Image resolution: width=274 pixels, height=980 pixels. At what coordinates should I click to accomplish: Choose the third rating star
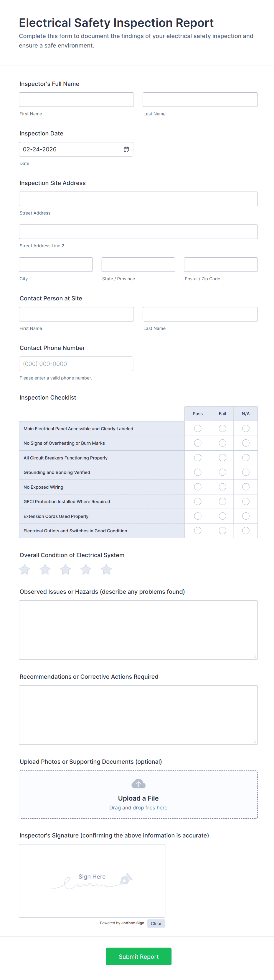pyautogui.click(x=65, y=570)
